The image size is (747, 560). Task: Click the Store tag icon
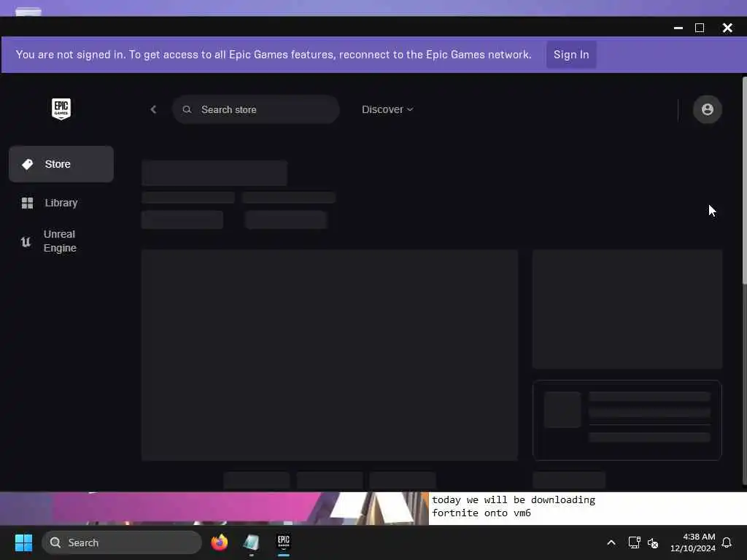[x=28, y=164]
